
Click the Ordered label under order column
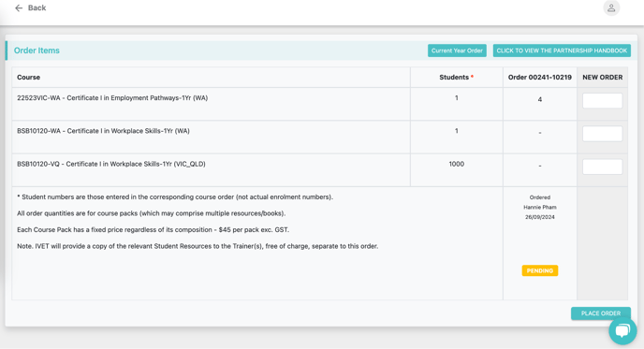coord(540,197)
